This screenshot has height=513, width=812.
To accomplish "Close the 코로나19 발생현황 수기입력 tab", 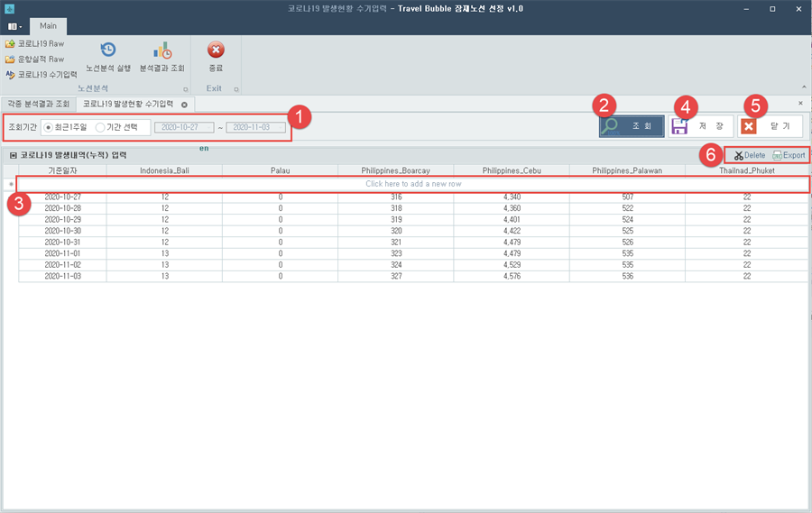I will click(184, 105).
